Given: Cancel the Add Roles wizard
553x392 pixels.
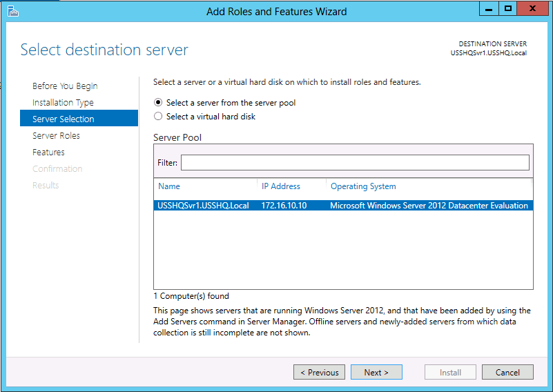Looking at the screenshot, I should tap(507, 372).
